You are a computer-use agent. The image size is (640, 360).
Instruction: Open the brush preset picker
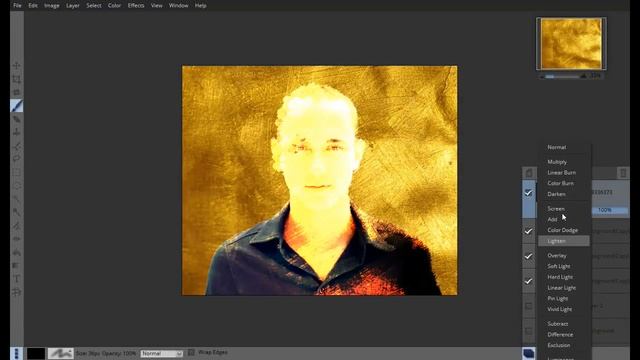tap(60, 353)
